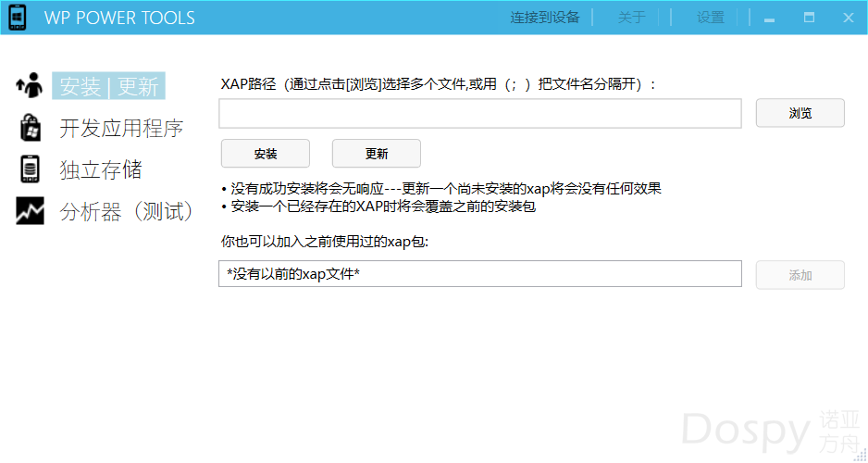Minimize the WP Power Tools window
This screenshot has width=868, height=463.
point(768,18)
